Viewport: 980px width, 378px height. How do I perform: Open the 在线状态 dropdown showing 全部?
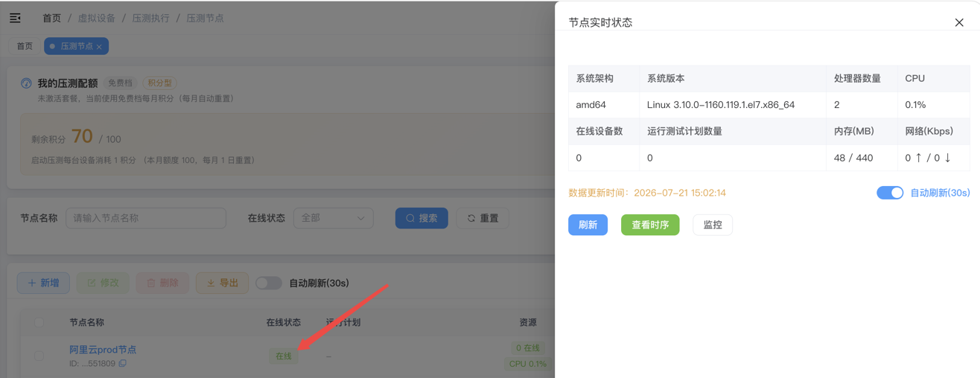[333, 218]
